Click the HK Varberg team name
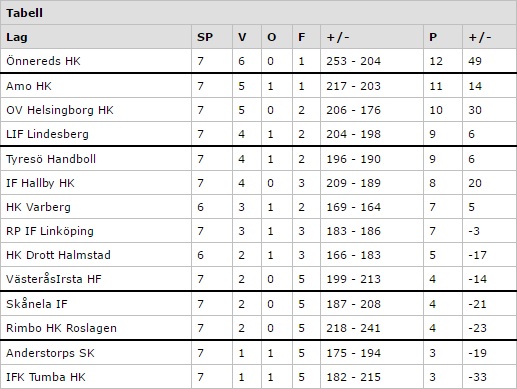Screen dimensions: 517x389 pos(39,207)
